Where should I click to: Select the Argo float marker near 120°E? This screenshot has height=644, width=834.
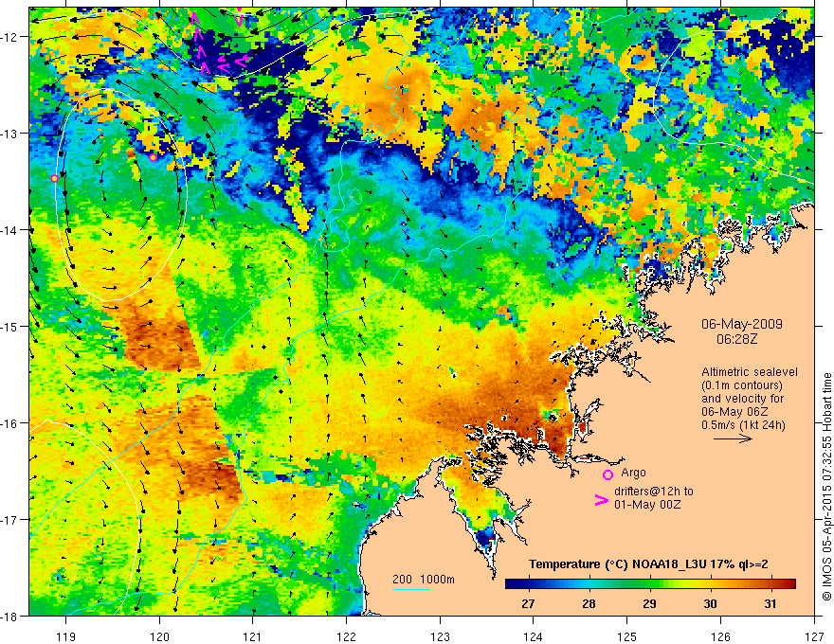pos(154,157)
